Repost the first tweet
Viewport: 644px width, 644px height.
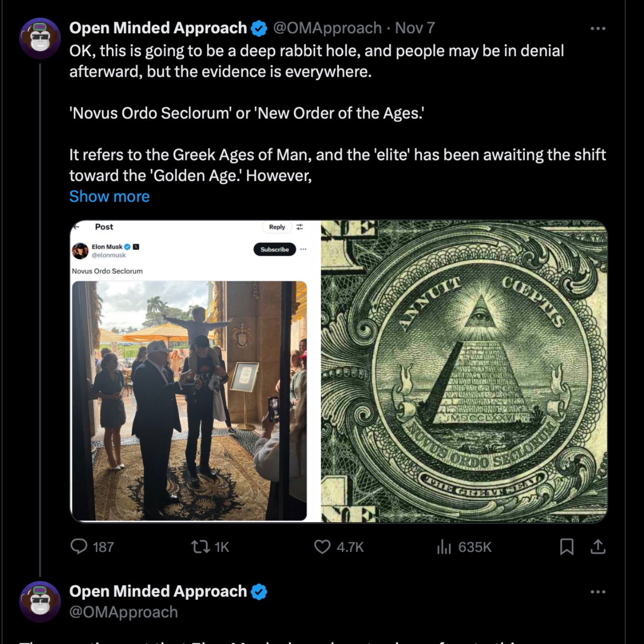201,546
